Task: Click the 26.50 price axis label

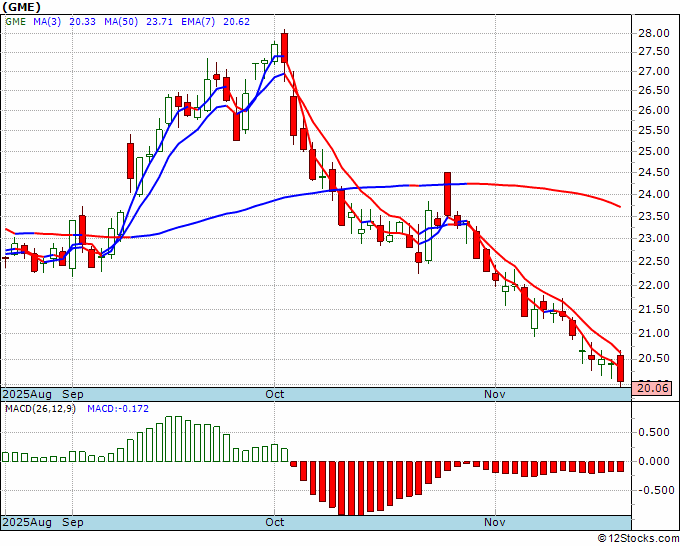Action: (x=654, y=90)
